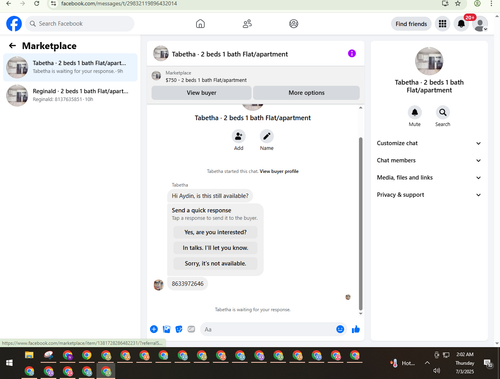
Task: Click the listing thumbnail beside $750 Marketplace
Action: 156,76
